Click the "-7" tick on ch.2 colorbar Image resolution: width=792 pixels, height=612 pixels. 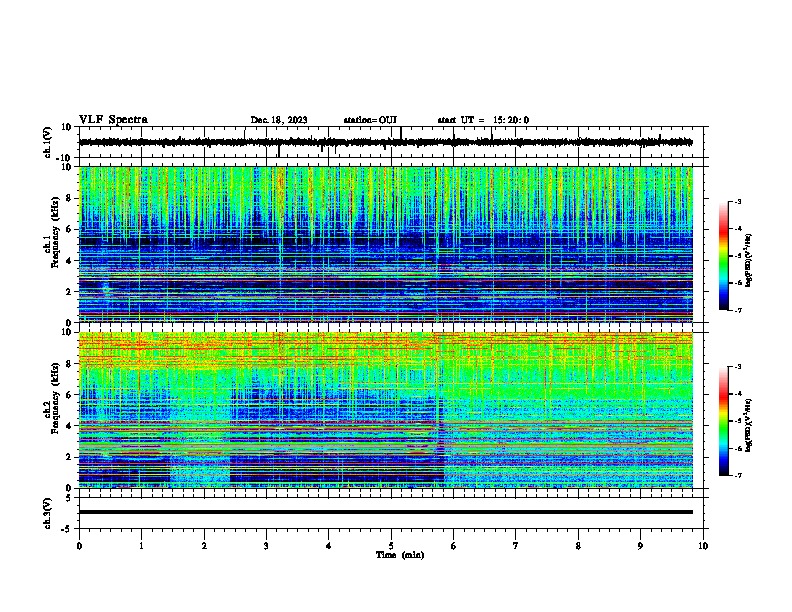tap(737, 475)
